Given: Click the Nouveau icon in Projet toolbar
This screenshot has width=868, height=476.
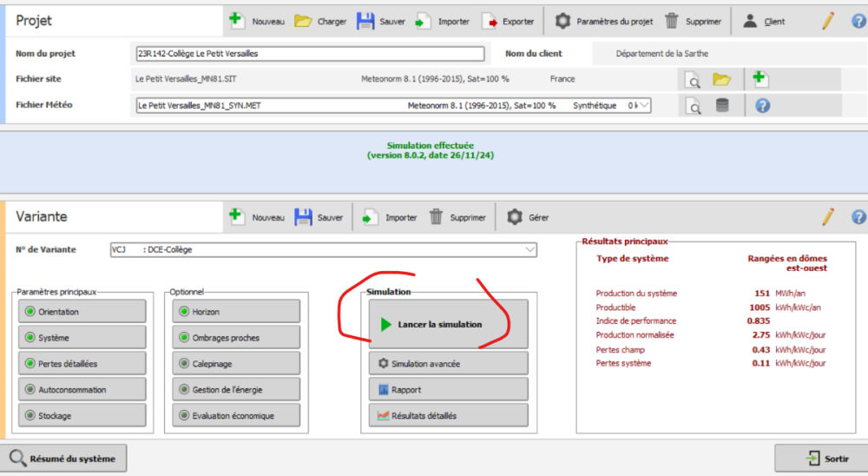Looking at the screenshot, I should [x=236, y=21].
